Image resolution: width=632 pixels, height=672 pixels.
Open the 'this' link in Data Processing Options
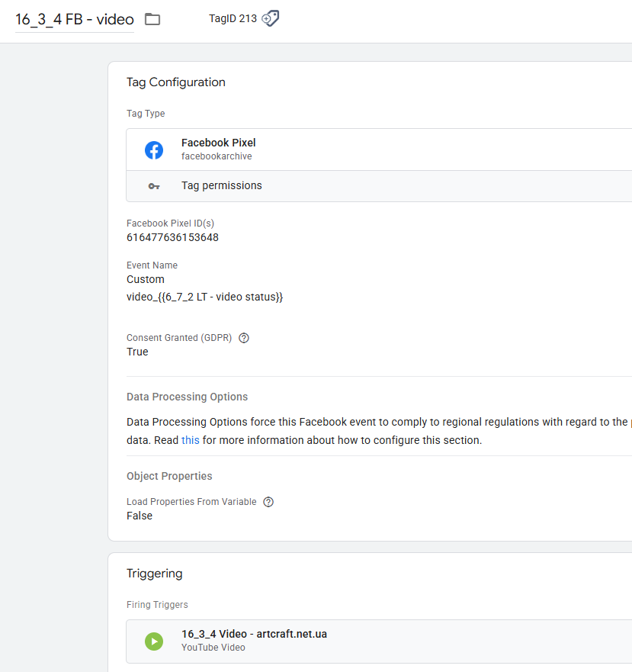click(190, 440)
